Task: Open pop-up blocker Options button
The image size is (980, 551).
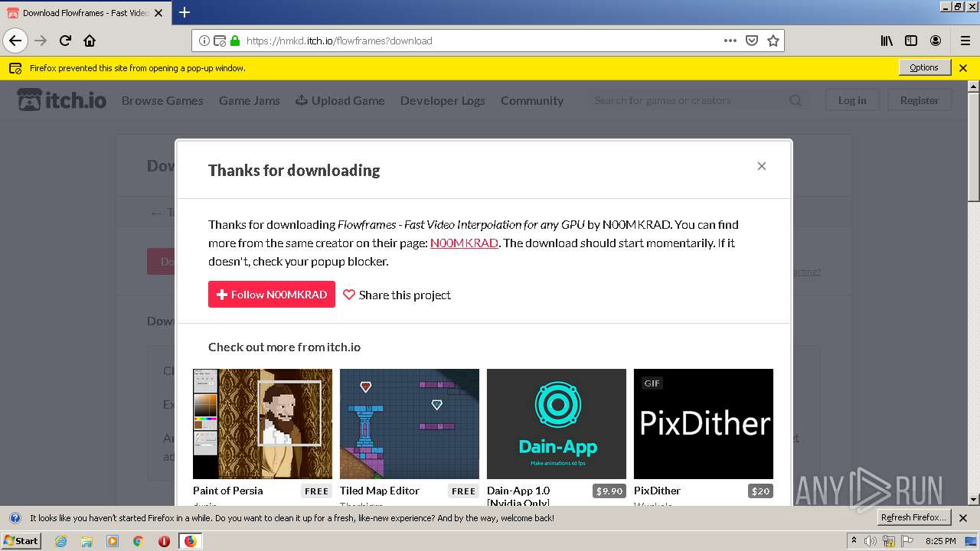Action: click(x=924, y=67)
